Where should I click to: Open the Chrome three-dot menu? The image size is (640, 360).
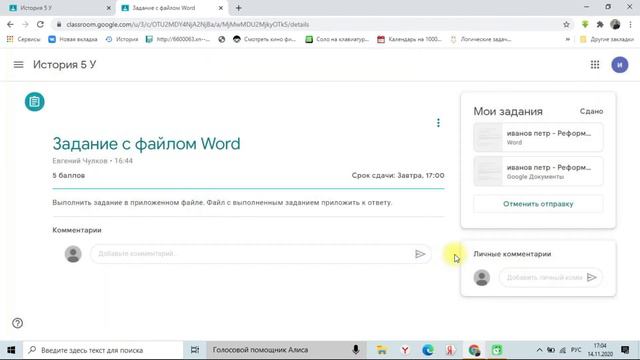click(x=631, y=24)
